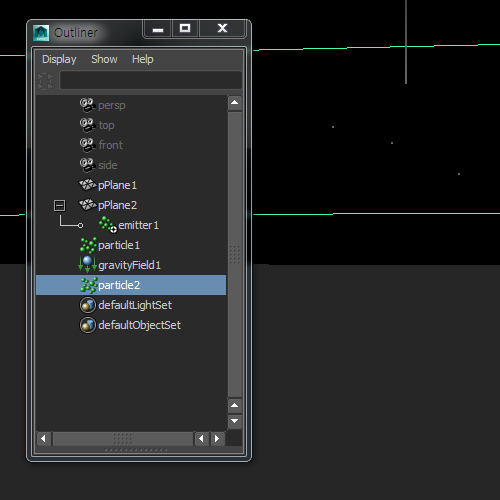Click the defaultObjectSet set icon
The width and height of the screenshot is (500, 500).
coord(88,325)
